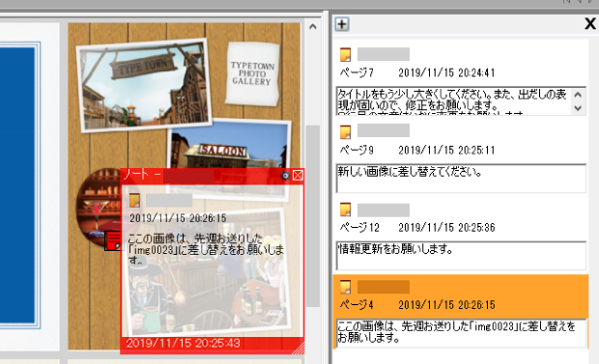Click the document vertical scrollbar thumb
Screen dimensions: 599x364
(313, 216)
